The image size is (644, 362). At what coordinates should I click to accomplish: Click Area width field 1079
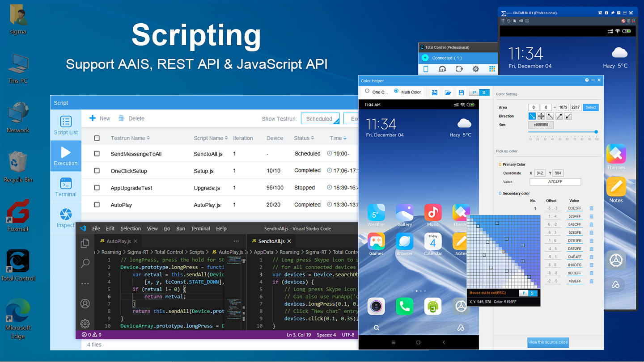(x=563, y=107)
